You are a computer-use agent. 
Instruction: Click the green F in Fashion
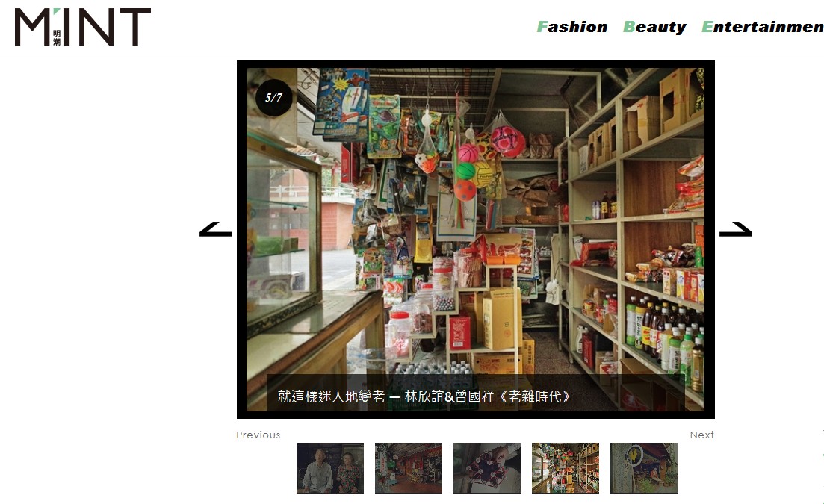coord(542,27)
